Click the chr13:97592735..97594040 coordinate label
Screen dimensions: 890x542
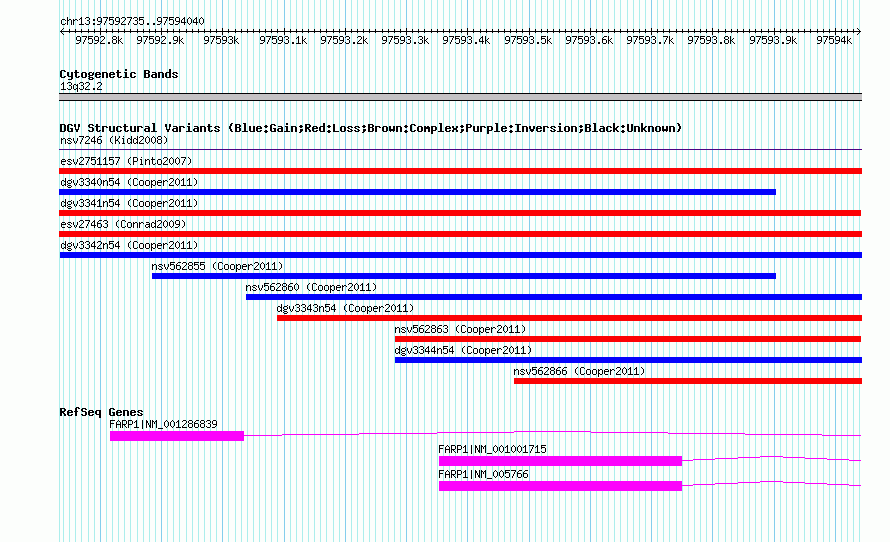click(x=132, y=21)
